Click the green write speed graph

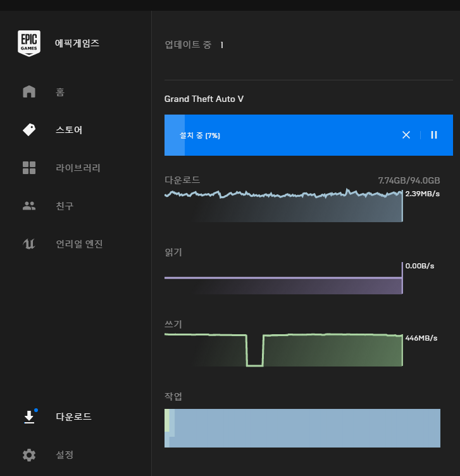tap(283, 350)
